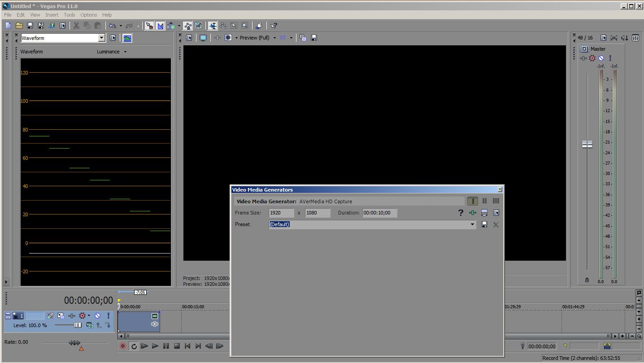Open the Tools menu
This screenshot has width=644, height=363.
coord(70,15)
